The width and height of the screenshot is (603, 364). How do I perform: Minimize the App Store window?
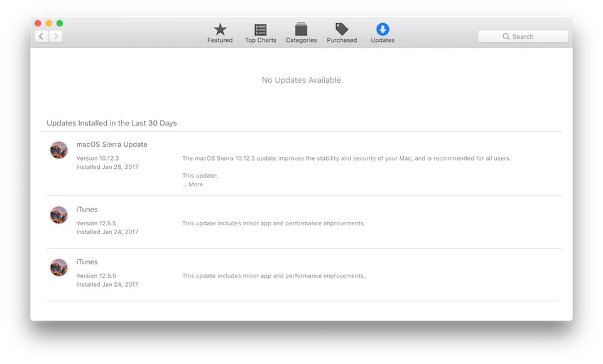point(49,23)
